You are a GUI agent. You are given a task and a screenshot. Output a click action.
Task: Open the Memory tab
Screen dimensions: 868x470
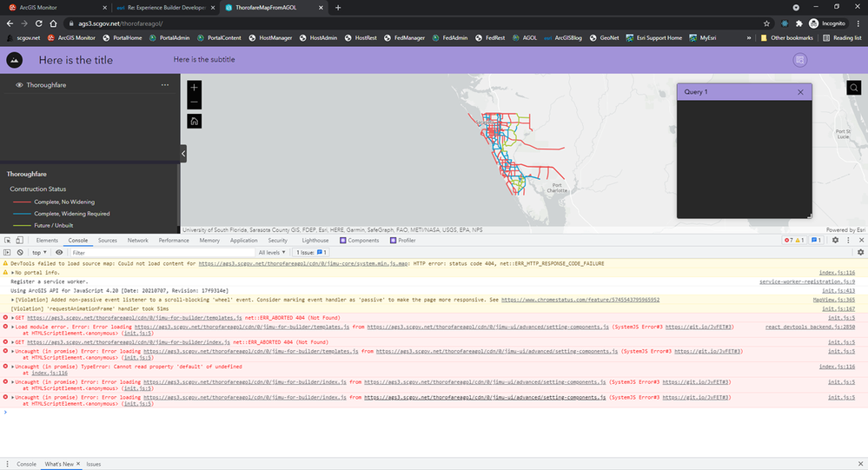[x=209, y=241]
